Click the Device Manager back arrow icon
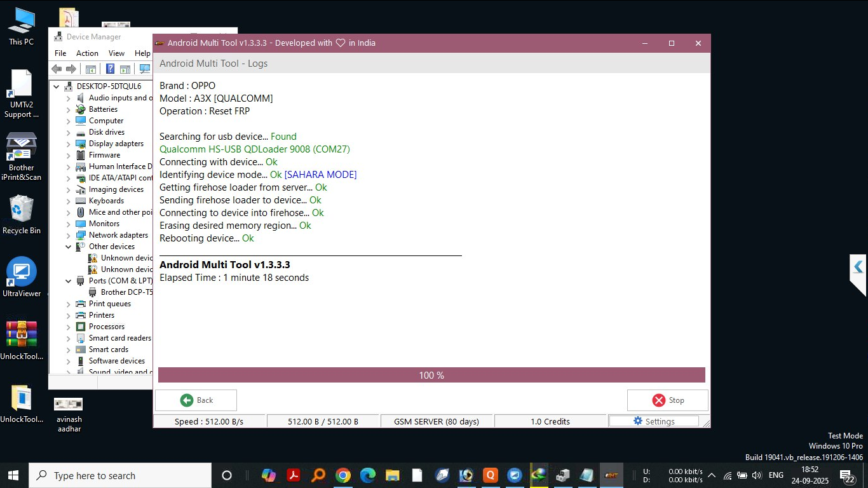The width and height of the screenshot is (868, 488). (57, 69)
